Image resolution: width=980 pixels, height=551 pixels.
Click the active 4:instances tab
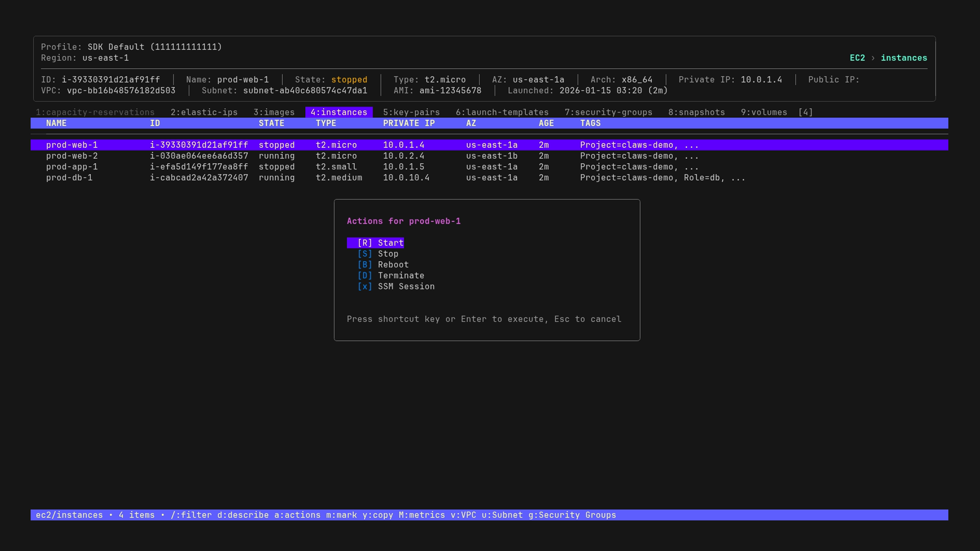click(339, 112)
